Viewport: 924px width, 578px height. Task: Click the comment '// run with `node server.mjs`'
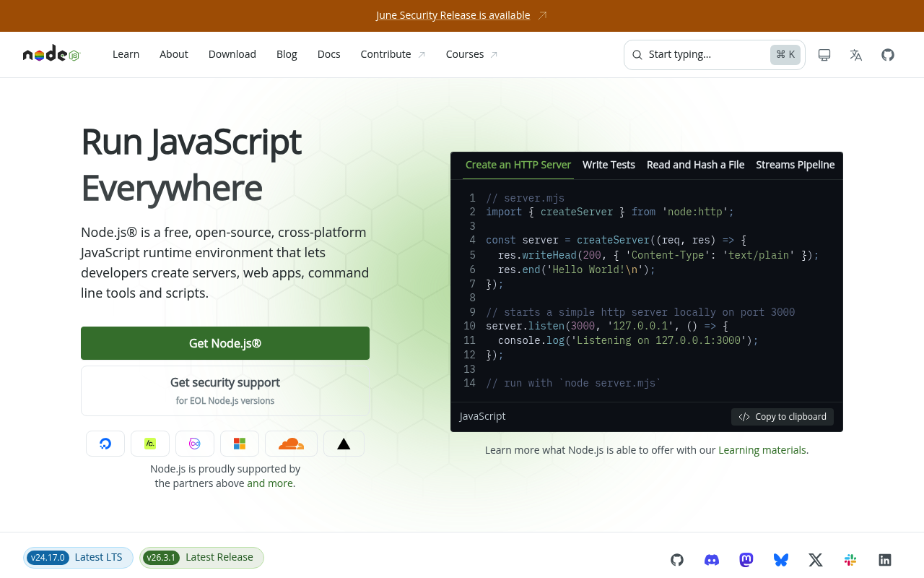574,384
